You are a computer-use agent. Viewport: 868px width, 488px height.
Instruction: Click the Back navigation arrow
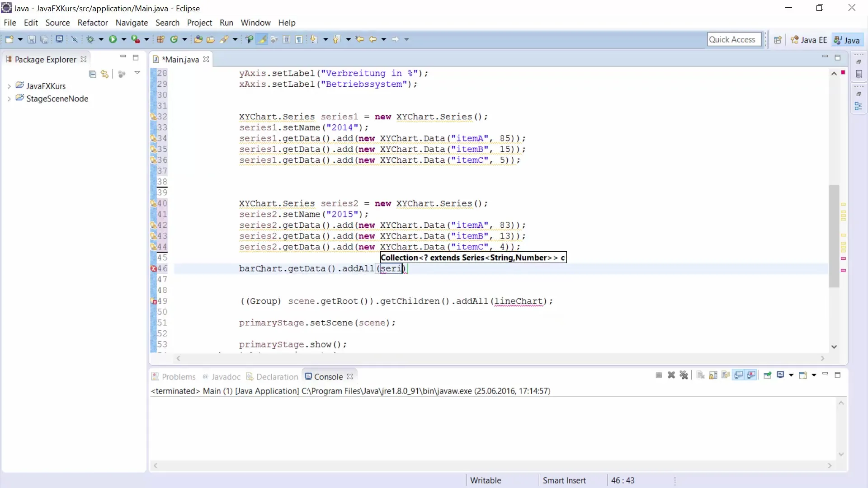coord(373,39)
